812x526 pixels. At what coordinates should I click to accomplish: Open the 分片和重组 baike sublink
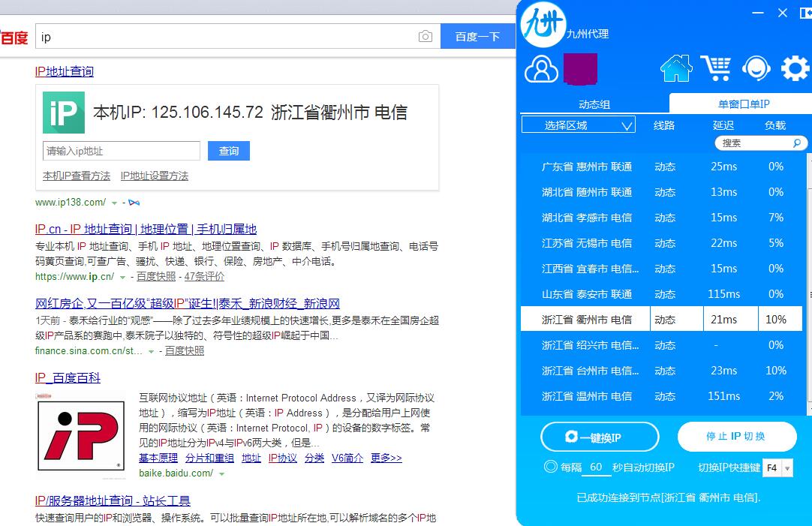[209, 458]
